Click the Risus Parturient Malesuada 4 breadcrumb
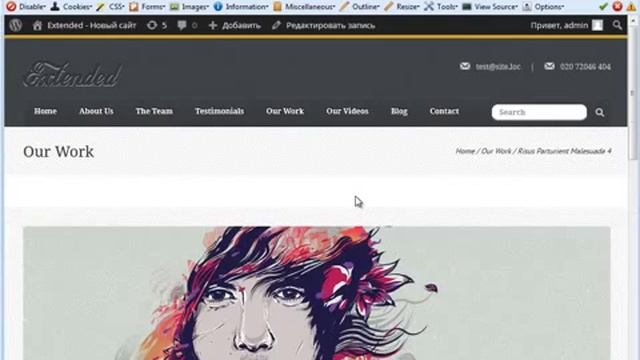 click(564, 151)
